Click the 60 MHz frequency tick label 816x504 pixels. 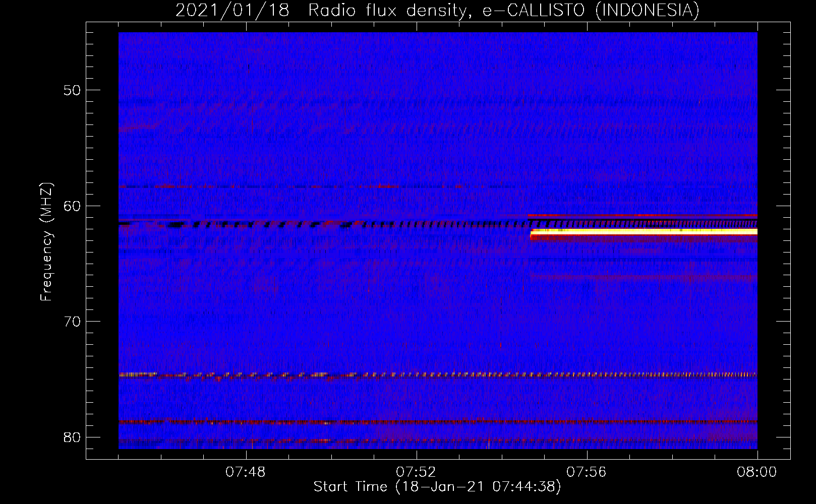pos(73,206)
